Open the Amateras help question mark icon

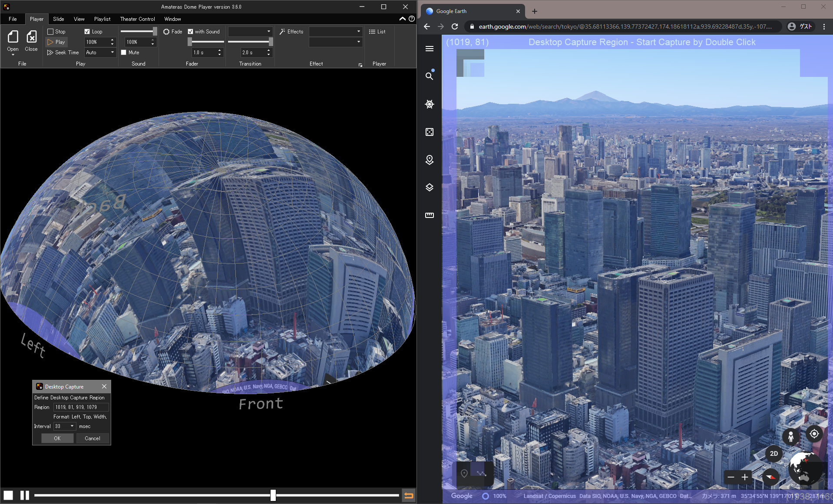click(x=412, y=19)
